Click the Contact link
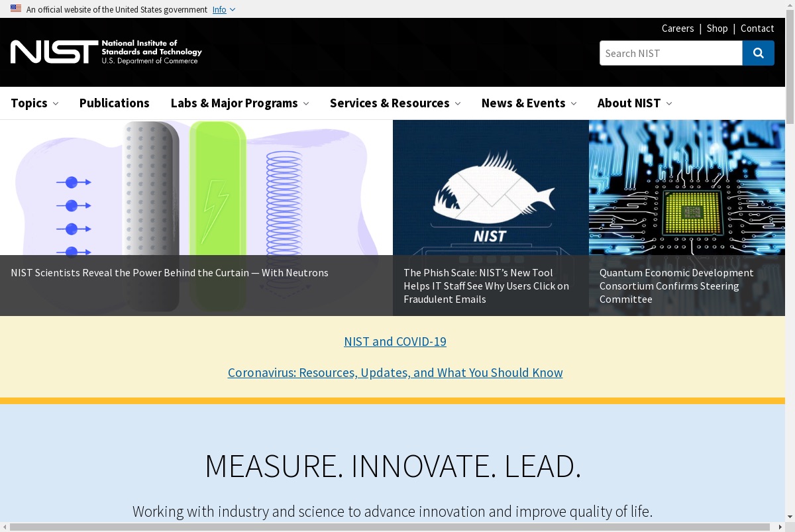The image size is (795, 532). click(x=757, y=28)
